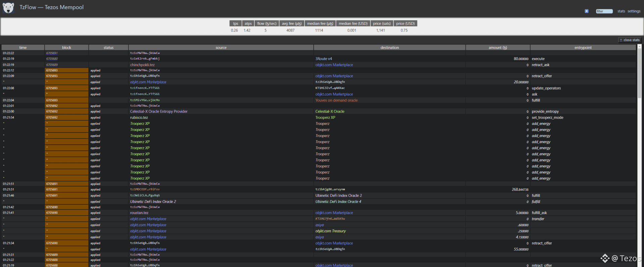Open block 6705691 in the first row

coord(52,53)
